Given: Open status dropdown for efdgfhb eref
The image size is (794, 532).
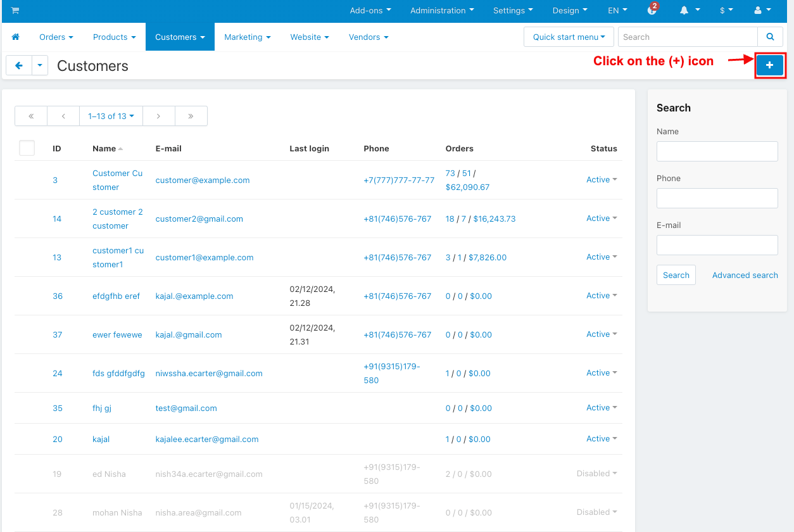Looking at the screenshot, I should 602,296.
